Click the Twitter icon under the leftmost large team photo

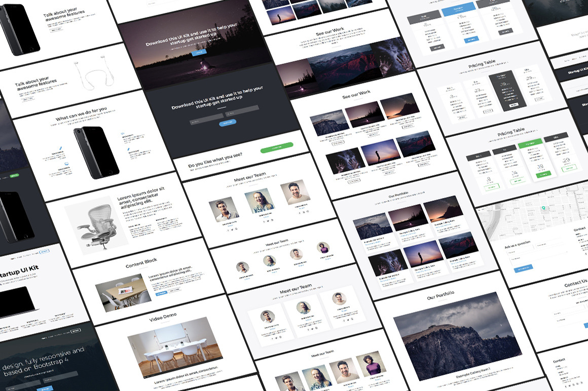[232, 229]
